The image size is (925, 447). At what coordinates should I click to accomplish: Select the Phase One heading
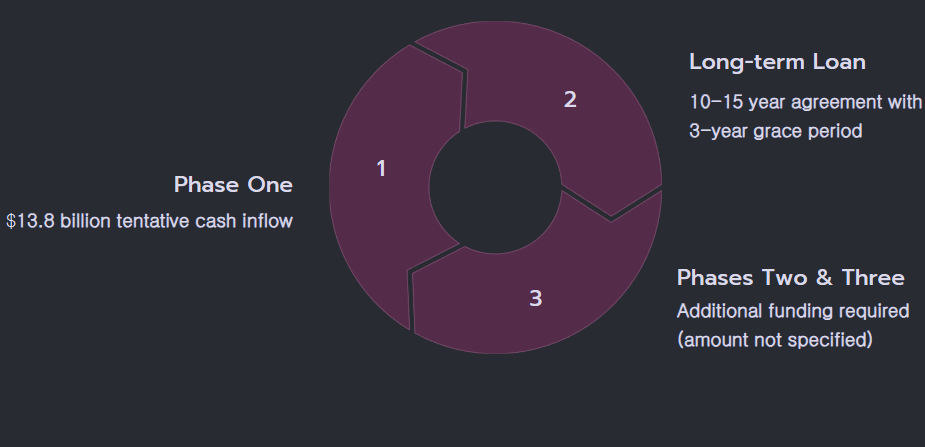click(233, 185)
